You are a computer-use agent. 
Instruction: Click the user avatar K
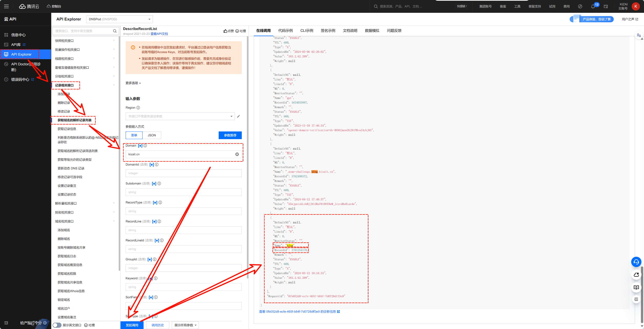[636, 6]
